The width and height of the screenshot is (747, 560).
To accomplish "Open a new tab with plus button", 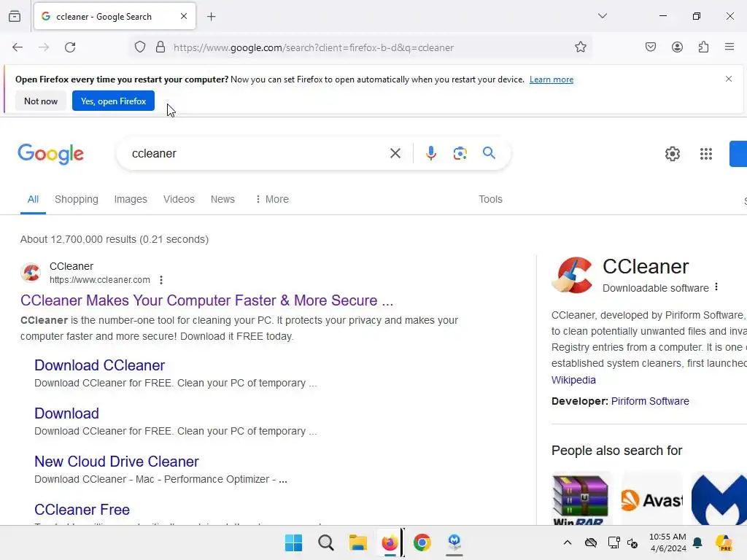I will [212, 17].
